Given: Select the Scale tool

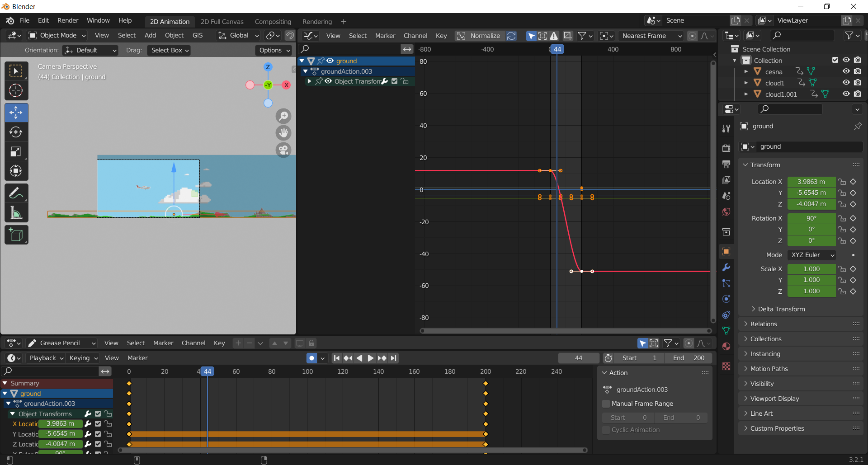Looking at the screenshot, I should coord(16,151).
